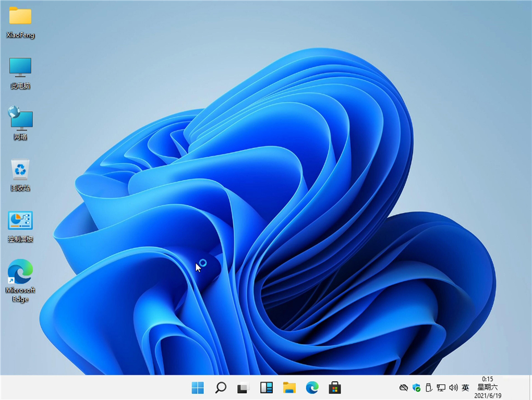Open the OneDrive tray icon
532x400 pixels.
404,387
